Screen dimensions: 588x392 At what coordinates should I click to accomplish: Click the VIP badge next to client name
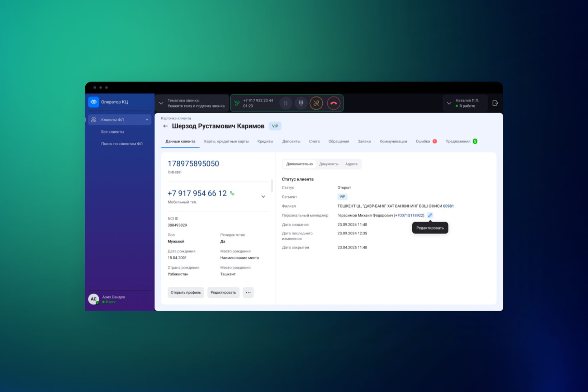(x=275, y=126)
